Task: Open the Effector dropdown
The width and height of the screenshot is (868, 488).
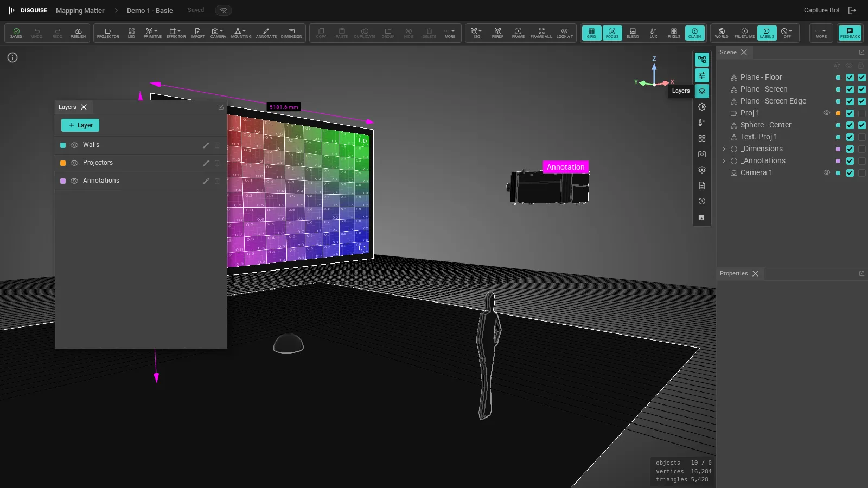Action: tap(176, 33)
